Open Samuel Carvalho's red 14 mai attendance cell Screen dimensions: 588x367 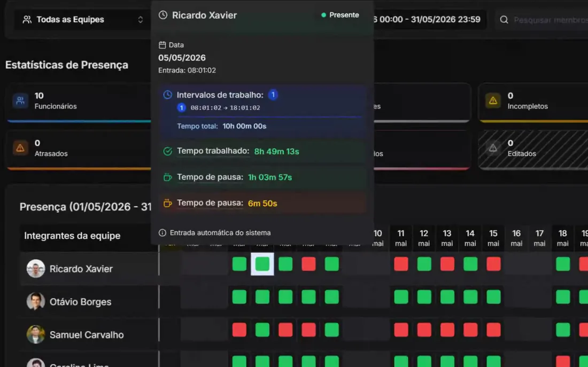[x=470, y=330]
